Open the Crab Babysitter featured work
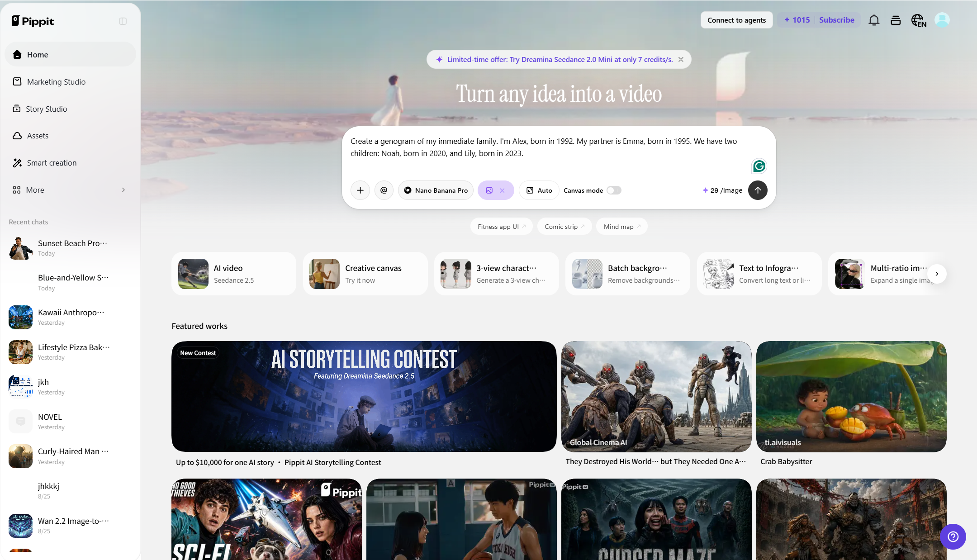 (851, 396)
